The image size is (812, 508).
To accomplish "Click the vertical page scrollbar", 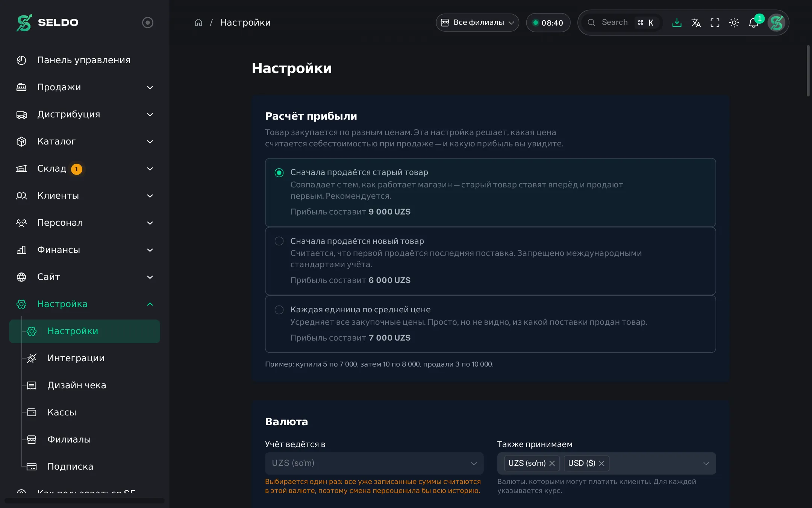I will click(x=809, y=71).
